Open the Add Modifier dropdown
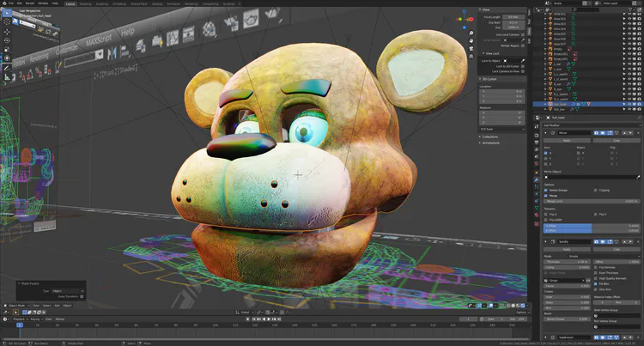Screen dimensions: 644x346 (592, 125)
